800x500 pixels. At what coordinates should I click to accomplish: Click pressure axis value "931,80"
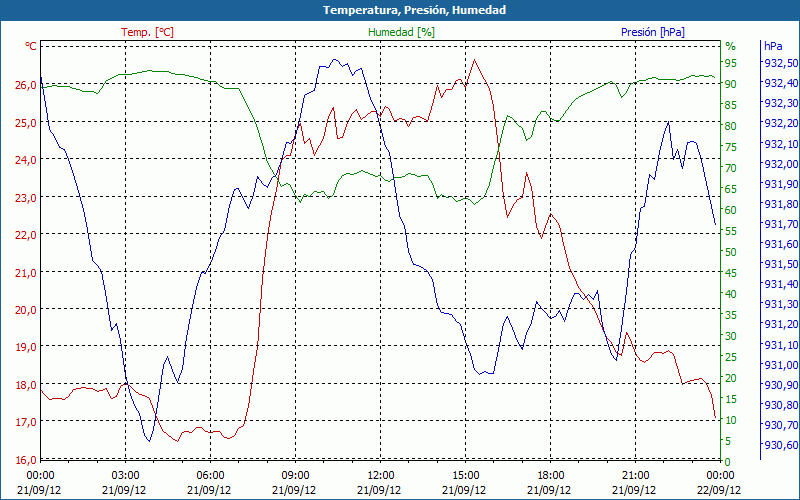click(779, 204)
